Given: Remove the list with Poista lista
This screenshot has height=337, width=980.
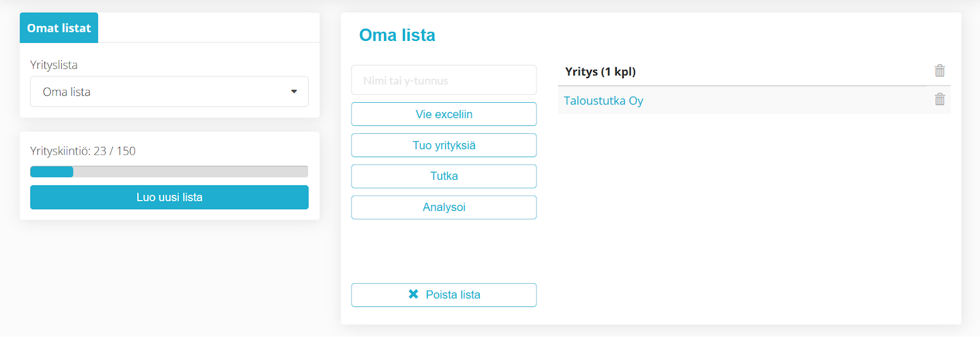Looking at the screenshot, I should point(444,295).
